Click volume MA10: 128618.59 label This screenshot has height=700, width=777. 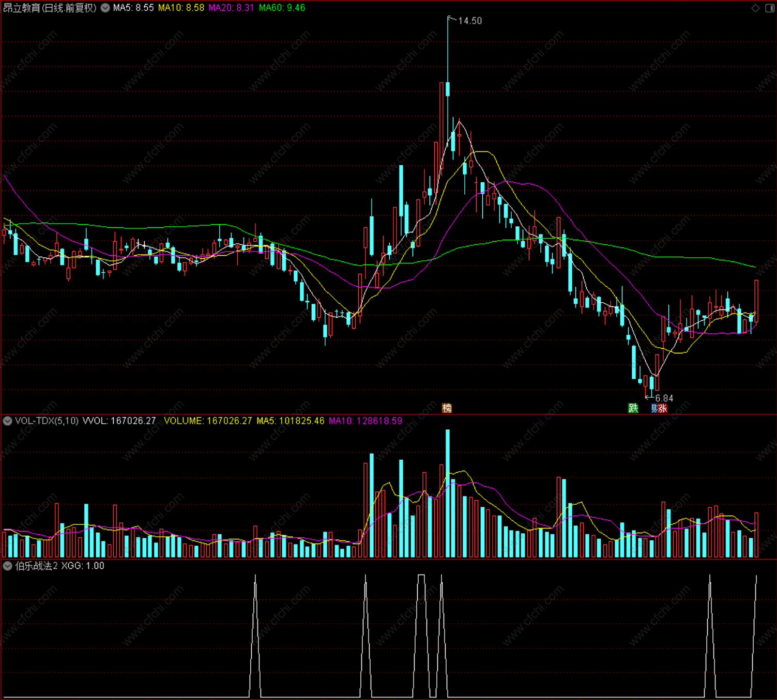coord(365,421)
